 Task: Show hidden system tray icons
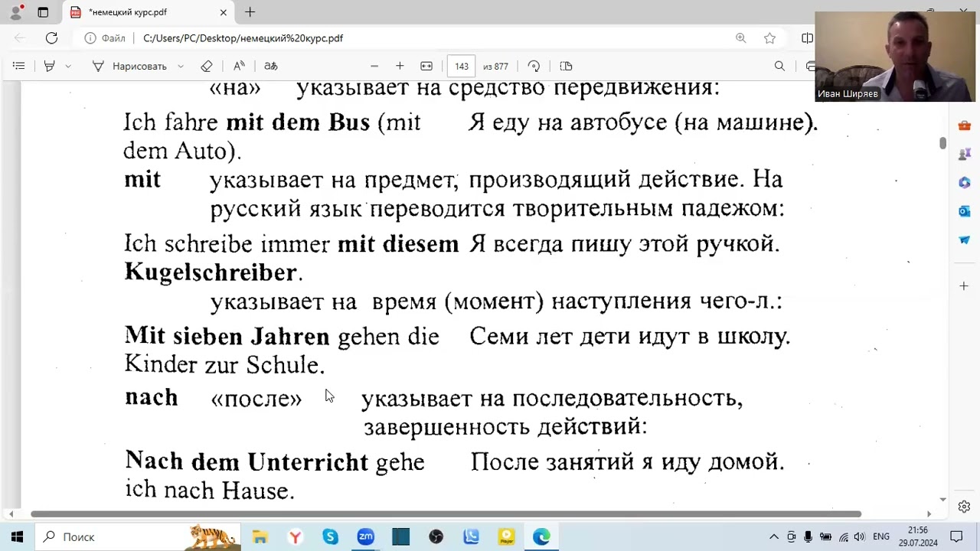click(x=774, y=536)
